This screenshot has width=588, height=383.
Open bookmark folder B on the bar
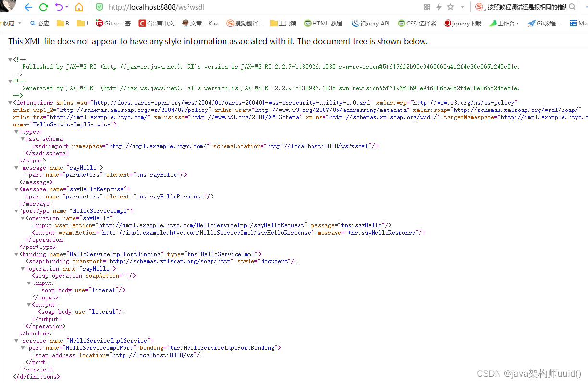click(x=63, y=23)
